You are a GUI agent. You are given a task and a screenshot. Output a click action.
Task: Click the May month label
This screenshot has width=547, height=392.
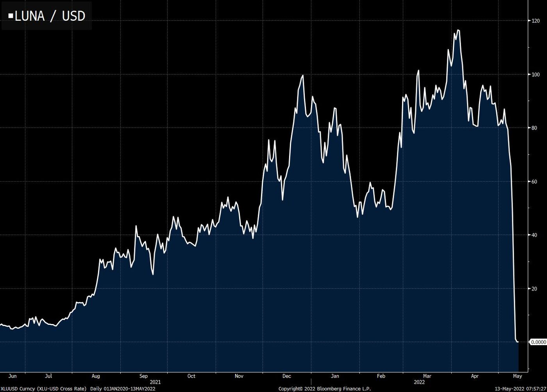click(x=517, y=376)
